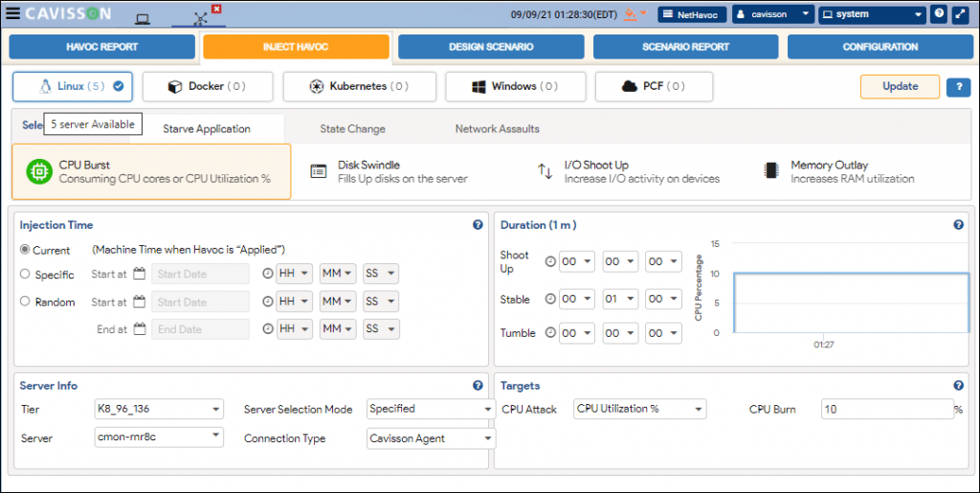Image resolution: width=980 pixels, height=493 pixels.
Task: Select the Windows (0) platform
Action: (516, 86)
